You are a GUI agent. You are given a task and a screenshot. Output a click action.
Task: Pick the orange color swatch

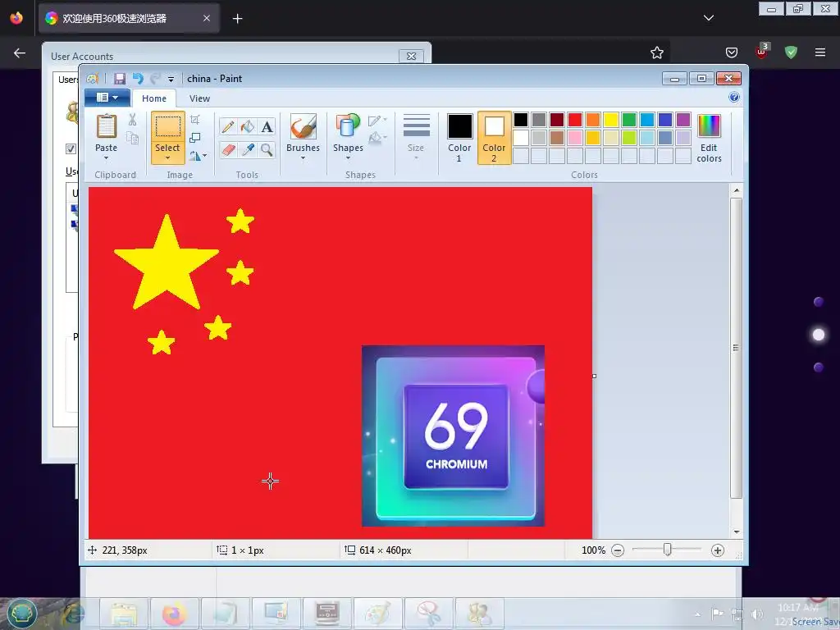593,120
